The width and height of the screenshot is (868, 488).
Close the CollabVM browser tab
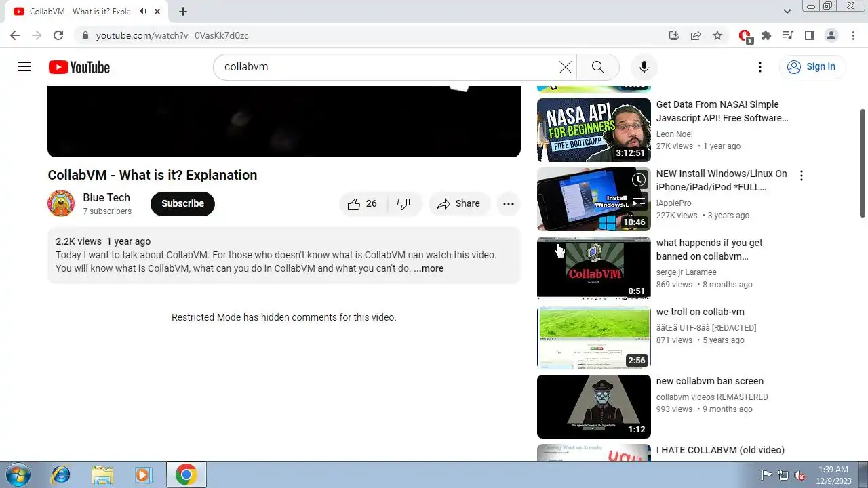pos(158,12)
